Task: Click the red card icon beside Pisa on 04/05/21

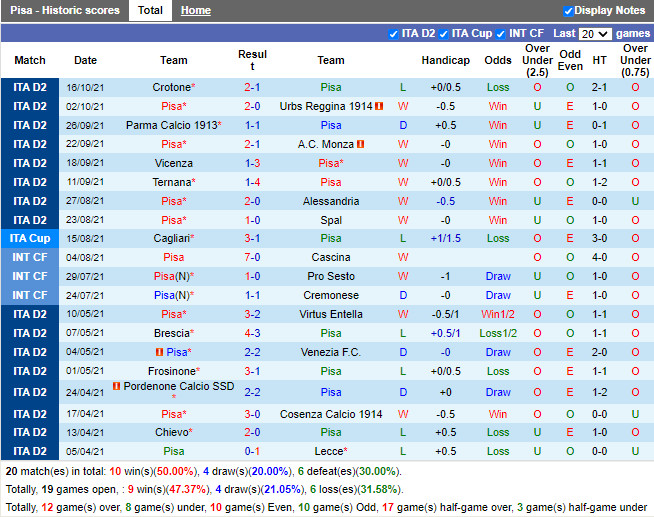Action: pyautogui.click(x=160, y=352)
